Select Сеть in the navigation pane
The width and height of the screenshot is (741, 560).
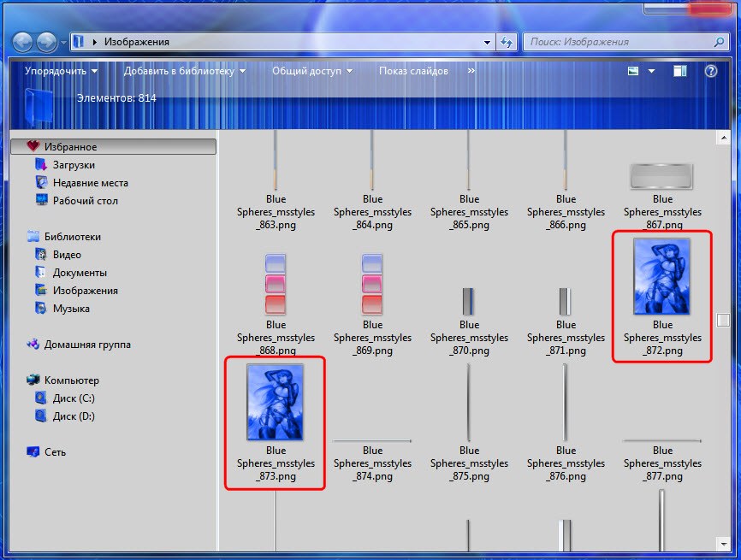[55, 452]
